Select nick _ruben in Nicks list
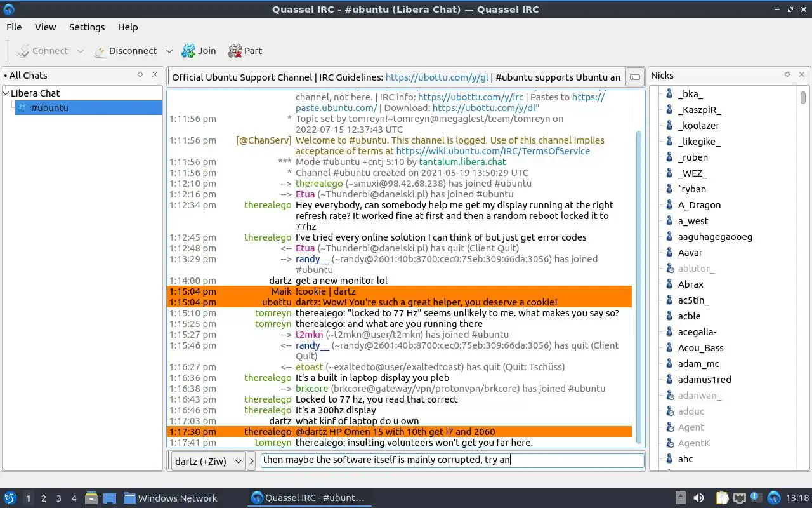Image resolution: width=812 pixels, height=508 pixels. coord(693,157)
